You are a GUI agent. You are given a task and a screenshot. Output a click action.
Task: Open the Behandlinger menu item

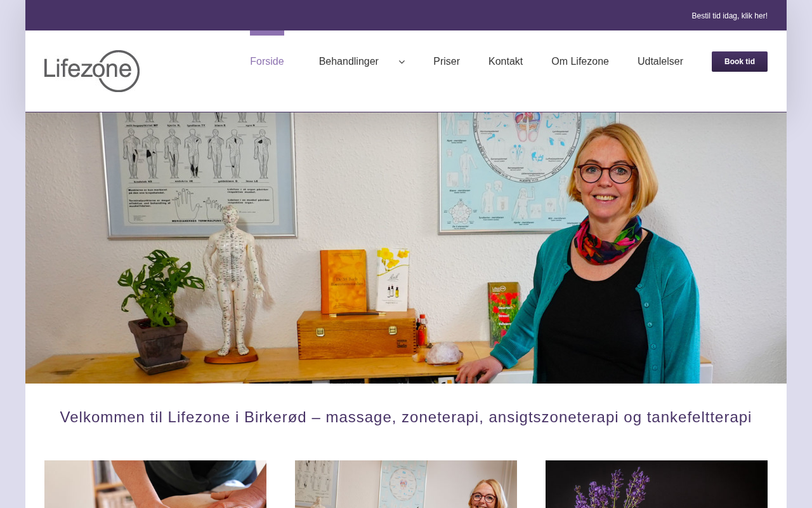(x=349, y=62)
